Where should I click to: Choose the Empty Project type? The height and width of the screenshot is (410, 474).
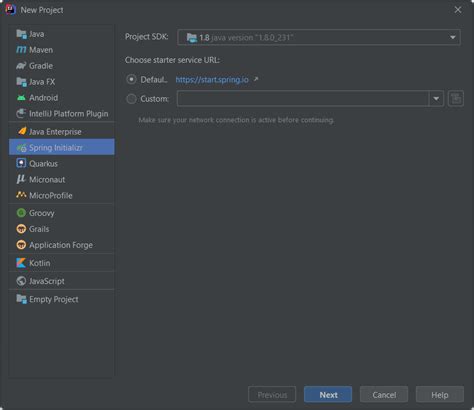(x=62, y=299)
